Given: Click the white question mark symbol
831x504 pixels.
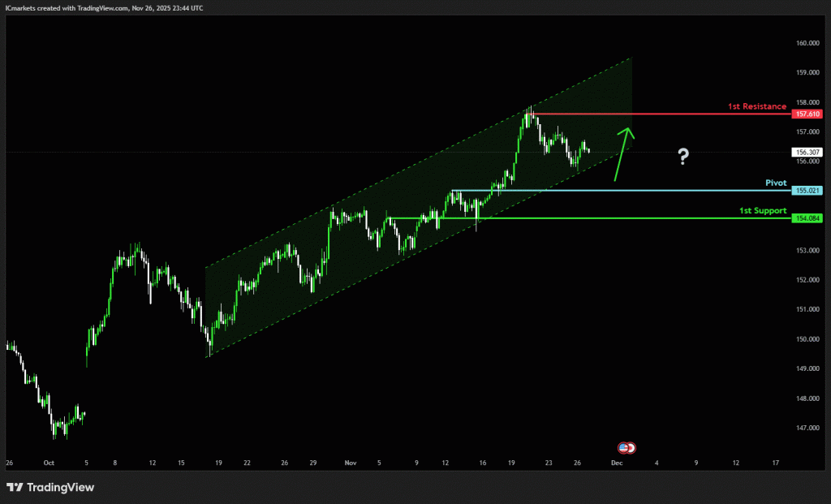Looking at the screenshot, I should click(x=683, y=157).
